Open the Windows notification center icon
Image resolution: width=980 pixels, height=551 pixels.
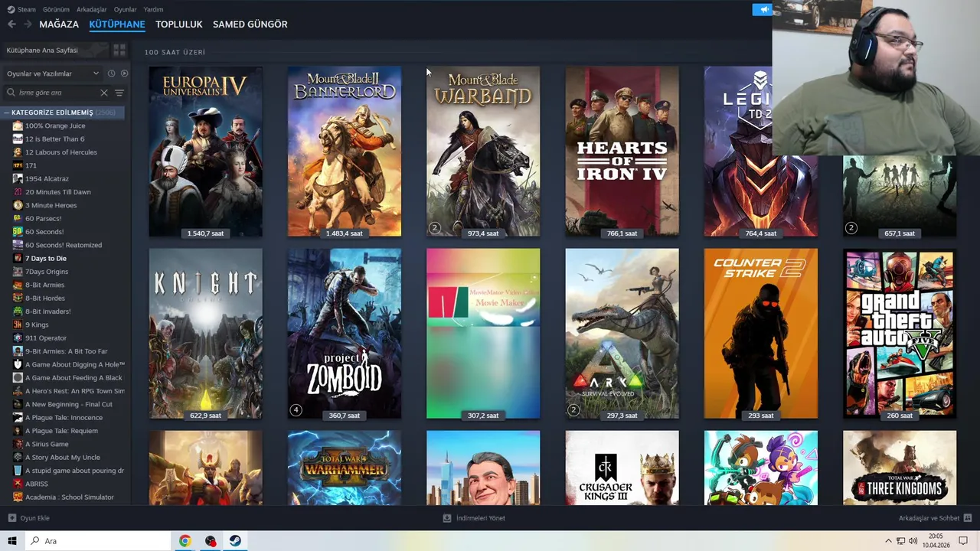click(x=963, y=541)
